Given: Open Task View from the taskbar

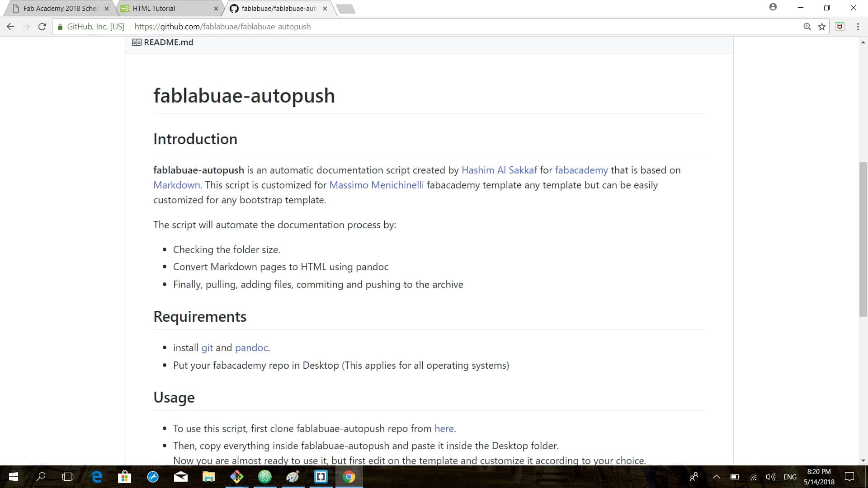Looking at the screenshot, I should (x=68, y=477).
